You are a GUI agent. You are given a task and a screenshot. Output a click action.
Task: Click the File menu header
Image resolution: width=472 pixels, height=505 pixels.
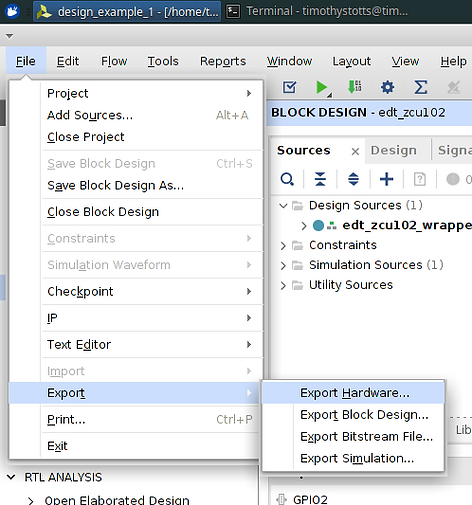[26, 61]
